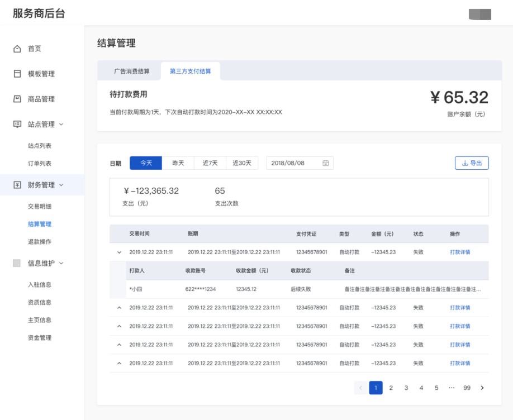The width and height of the screenshot is (513, 420).
Task: Click the 站点管理 monitor icon
Action: coord(17,124)
